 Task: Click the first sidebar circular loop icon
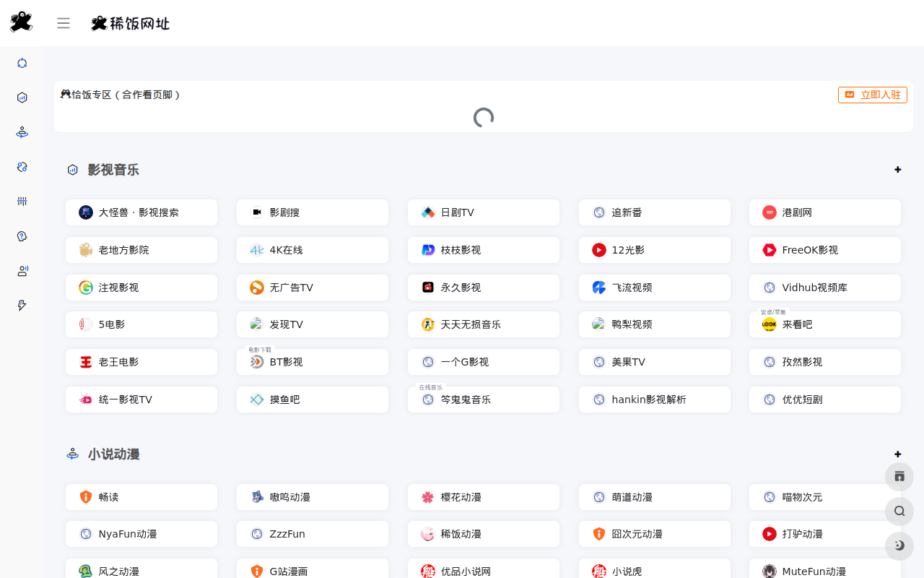22,63
